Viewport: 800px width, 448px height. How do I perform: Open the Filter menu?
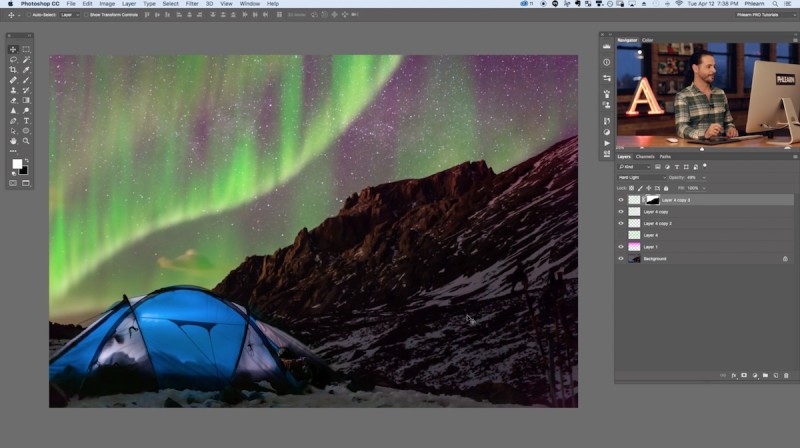[x=191, y=4]
